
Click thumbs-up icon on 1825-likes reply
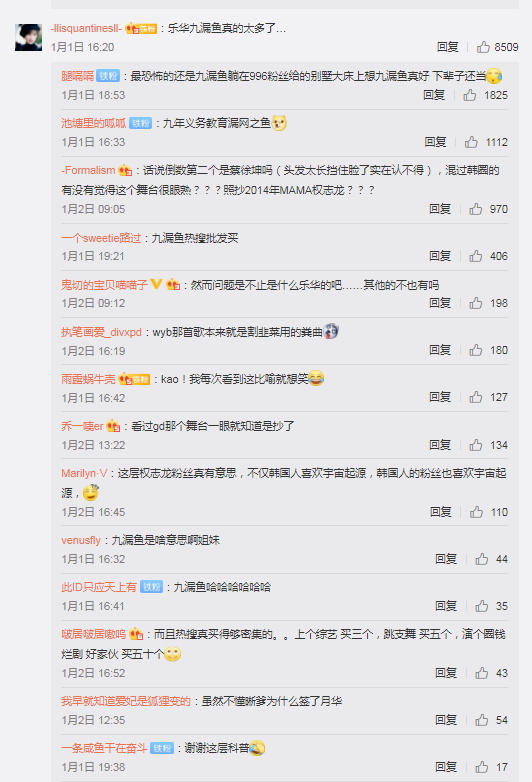[x=470, y=95]
